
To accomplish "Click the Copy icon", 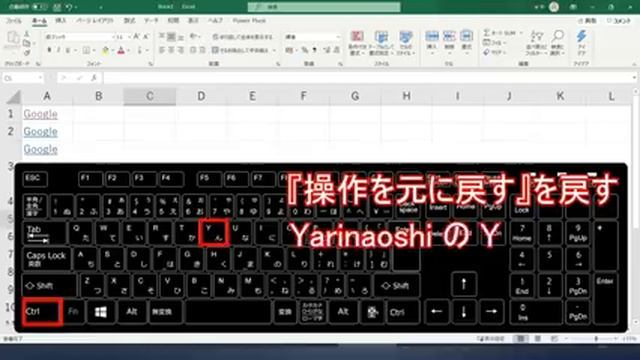I will pos(27,43).
